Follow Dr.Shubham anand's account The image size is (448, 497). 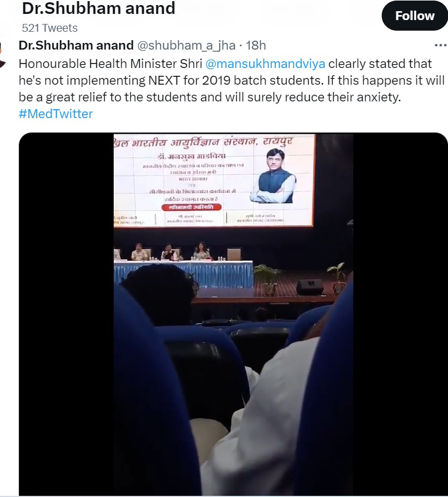pos(415,16)
